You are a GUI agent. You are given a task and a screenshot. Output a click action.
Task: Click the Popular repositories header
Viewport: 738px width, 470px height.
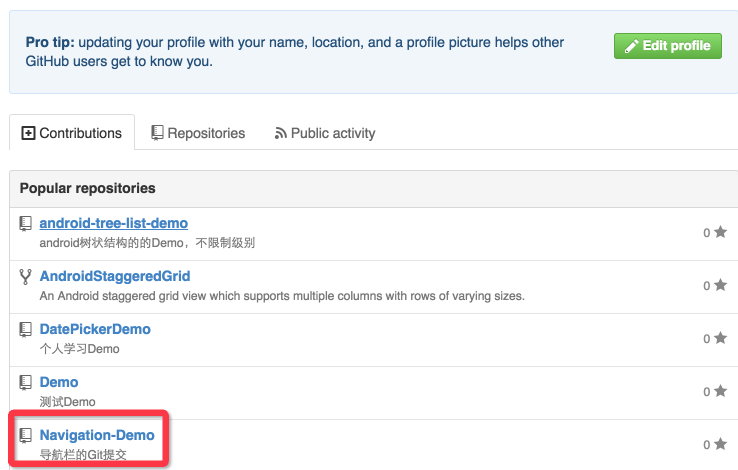[87, 188]
